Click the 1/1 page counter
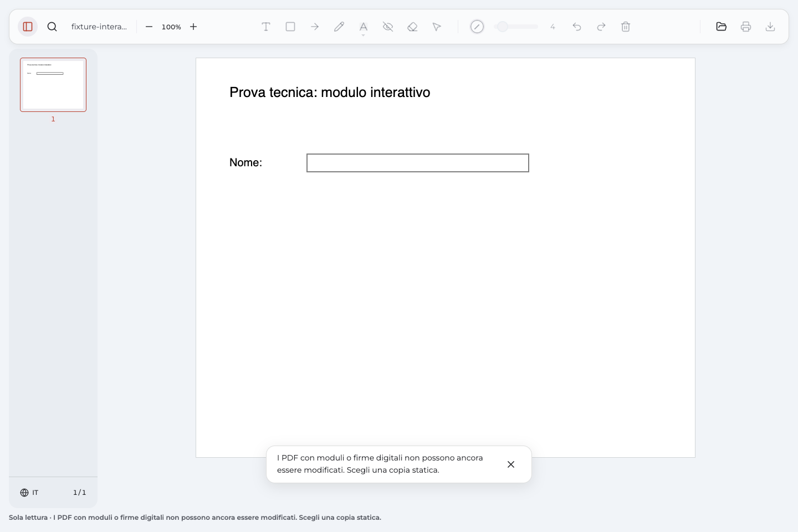This screenshot has height=532, width=798. pyautogui.click(x=80, y=493)
